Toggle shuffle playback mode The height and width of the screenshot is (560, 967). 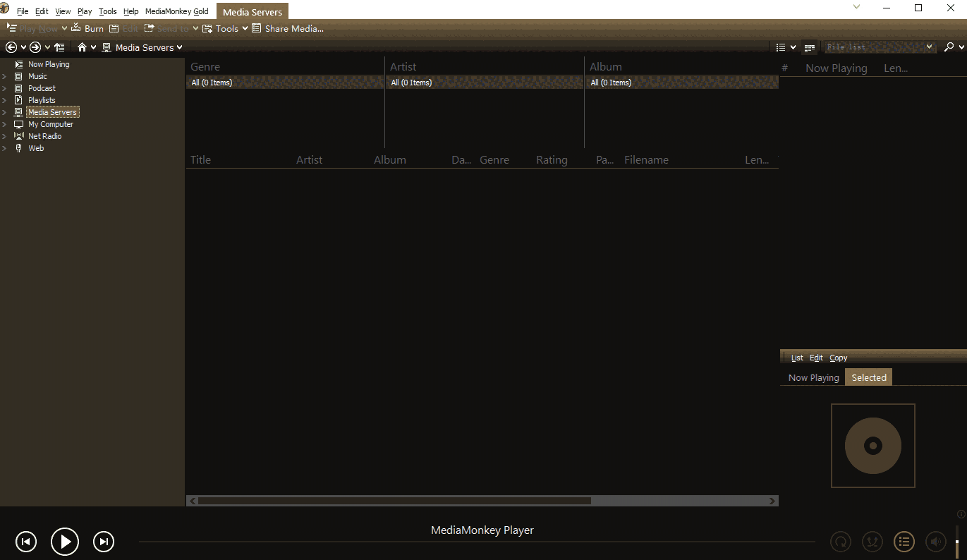[x=872, y=542]
